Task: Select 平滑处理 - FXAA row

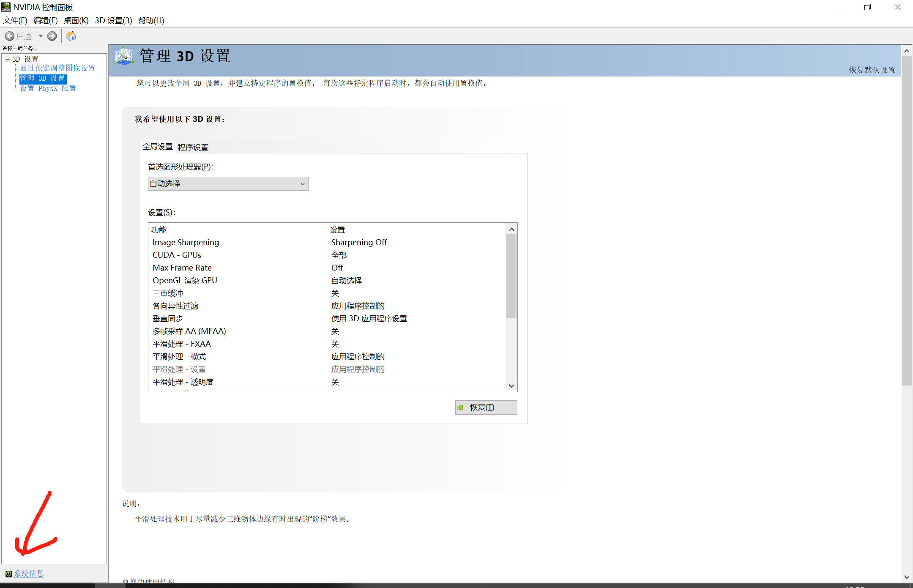Action: [x=327, y=344]
